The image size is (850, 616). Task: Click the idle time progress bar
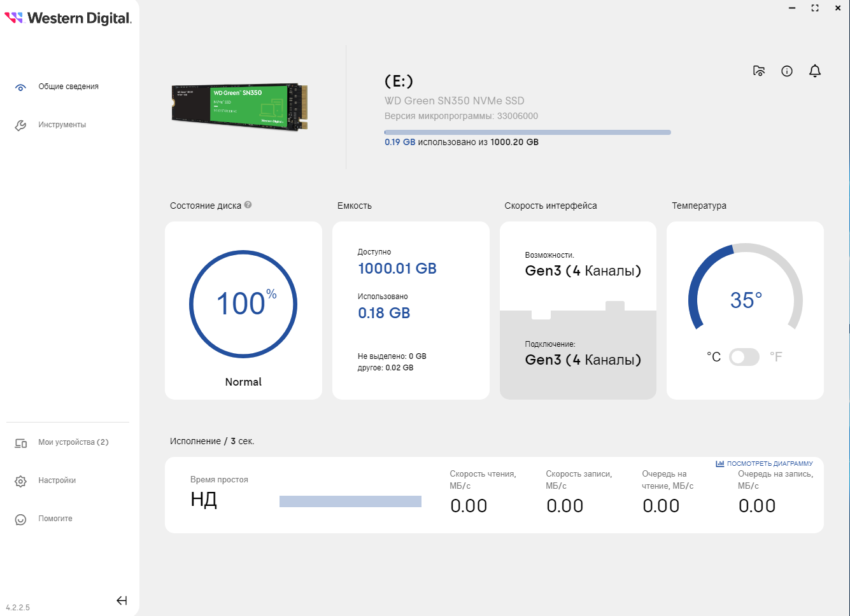coord(350,501)
